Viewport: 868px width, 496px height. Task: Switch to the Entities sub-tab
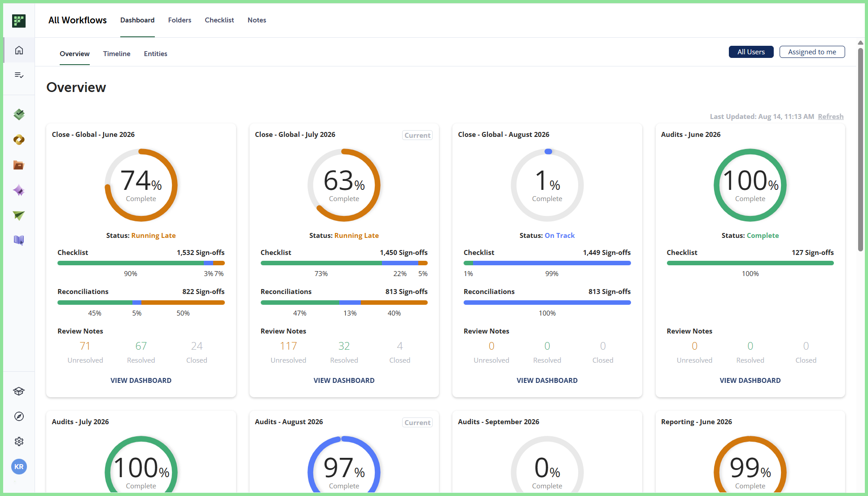tap(155, 54)
